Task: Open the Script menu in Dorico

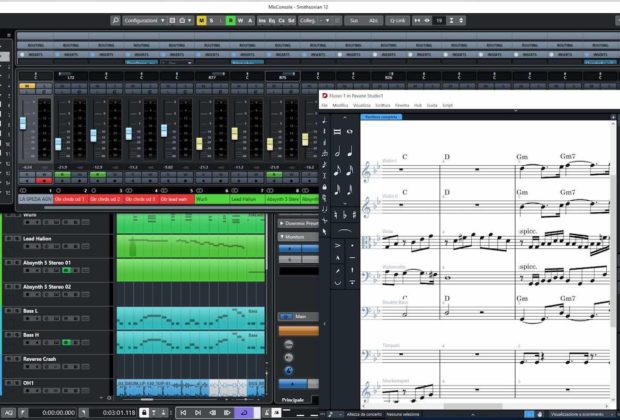Action: tap(447, 105)
